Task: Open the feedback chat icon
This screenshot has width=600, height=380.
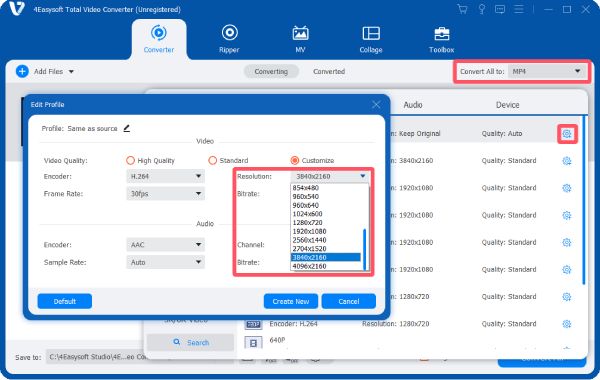Action: click(x=500, y=9)
